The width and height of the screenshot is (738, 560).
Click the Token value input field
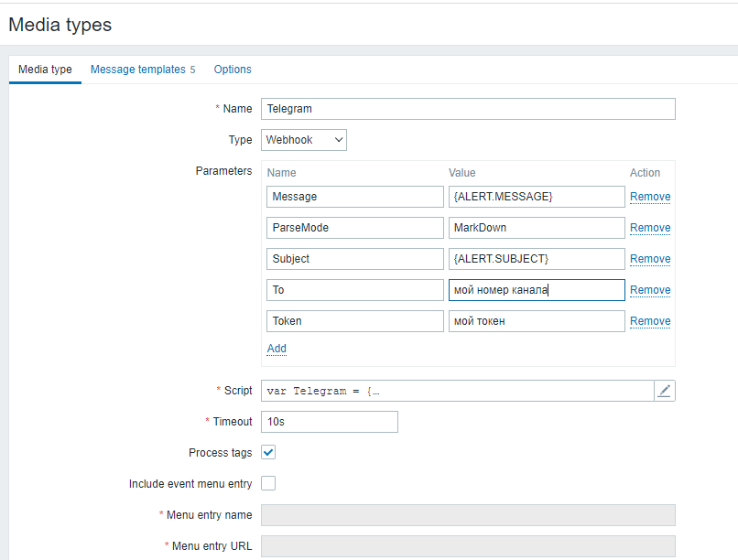point(537,321)
